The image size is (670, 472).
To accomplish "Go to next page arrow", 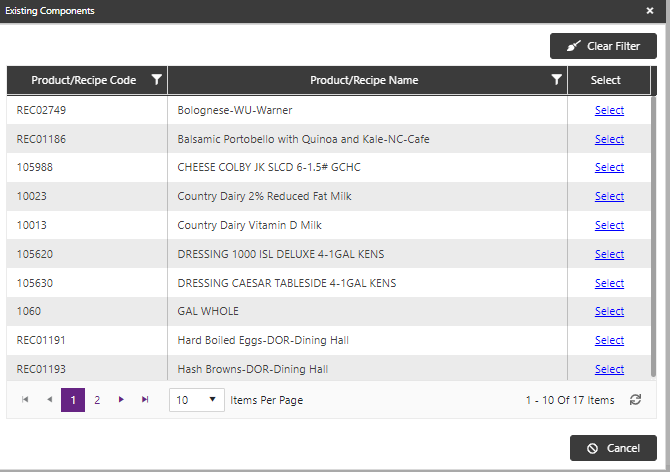I will (121, 399).
